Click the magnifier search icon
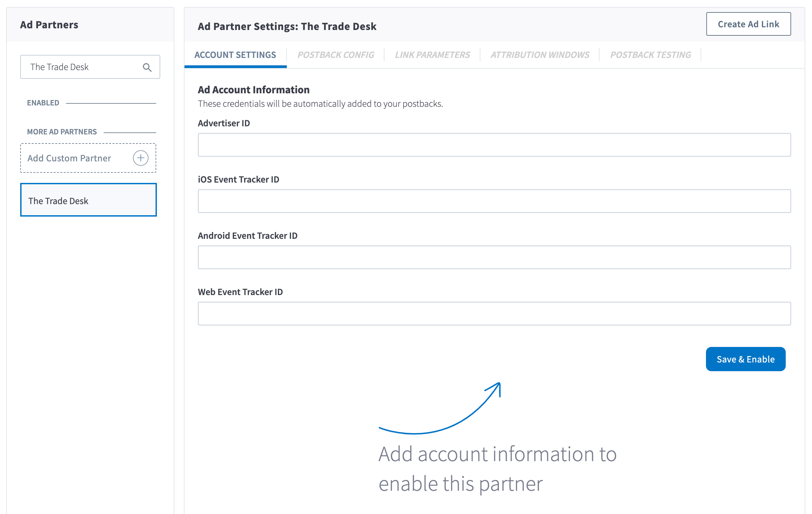Image resolution: width=812 pixels, height=514 pixels. tap(147, 67)
